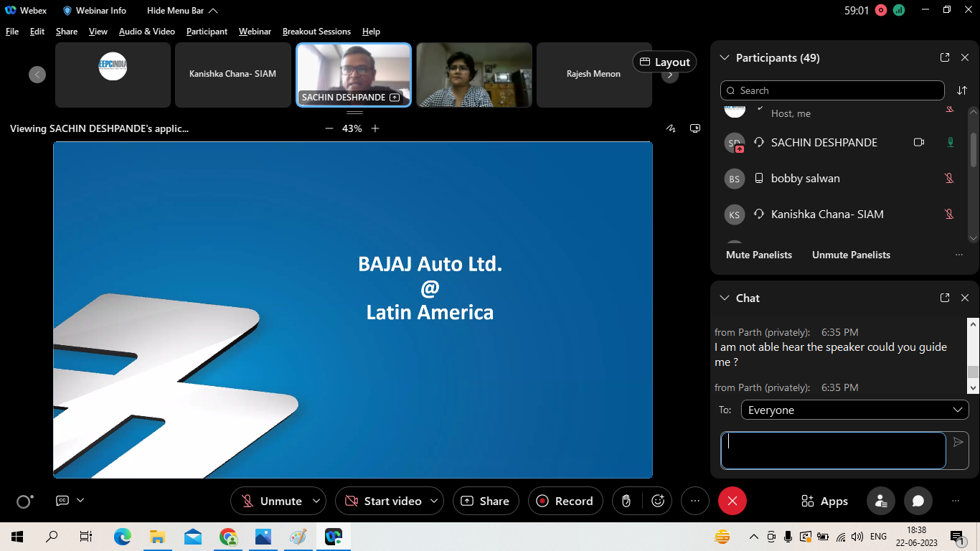Click the sort participants icon
This screenshot has width=980, height=551.
pos(962,90)
